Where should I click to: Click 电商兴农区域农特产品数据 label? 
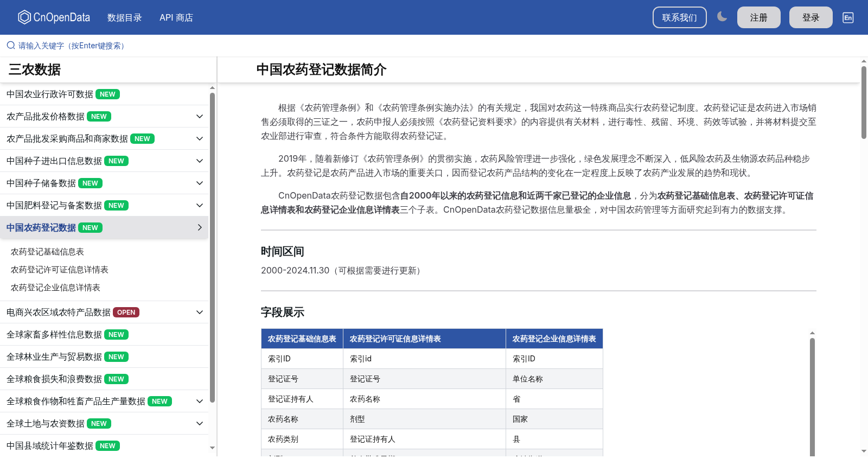click(59, 313)
